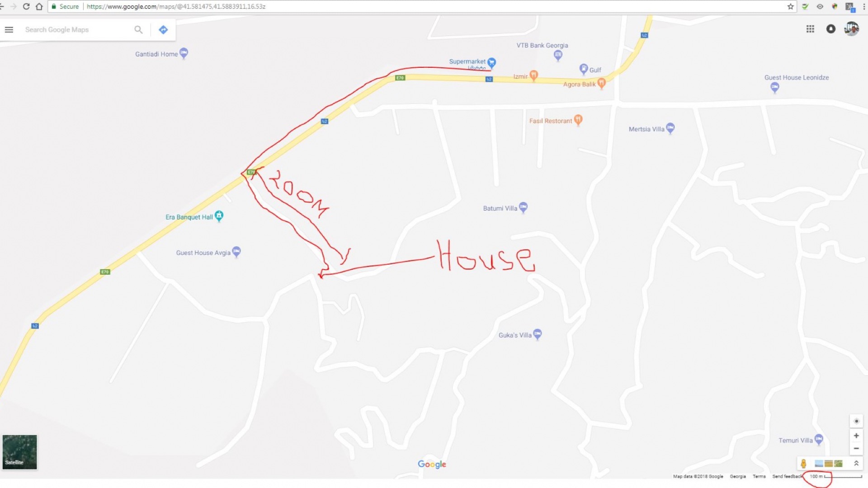
Task: Switch to Satellite view thumbnail
Action: 20,452
